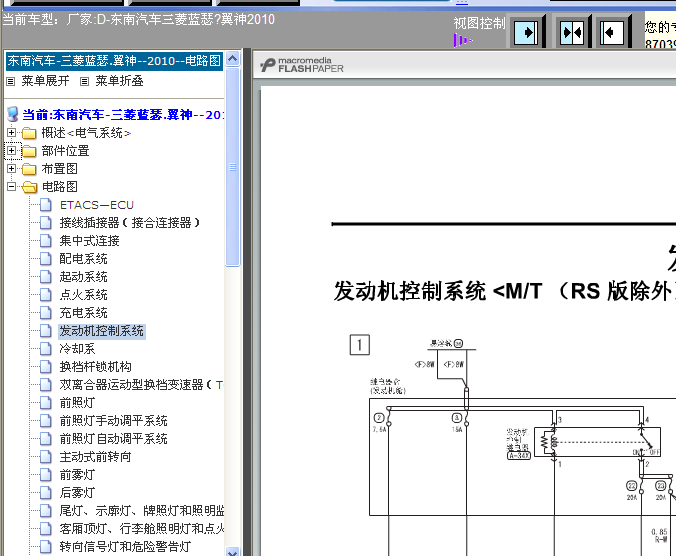Open the 前照灯 diagram
This screenshot has height=556, width=676.
[78, 403]
